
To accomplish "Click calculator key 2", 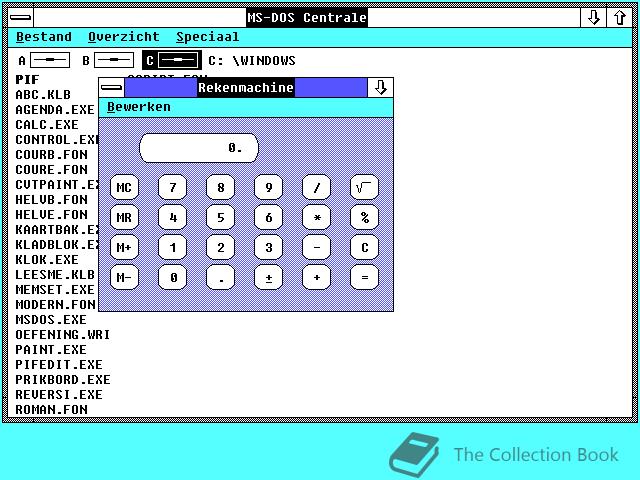I will tap(220, 247).
